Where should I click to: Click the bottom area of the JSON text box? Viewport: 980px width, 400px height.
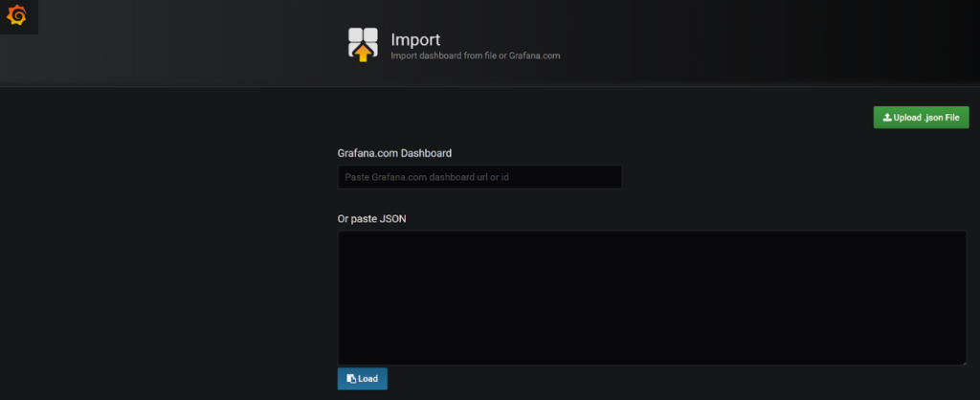[x=651, y=352]
